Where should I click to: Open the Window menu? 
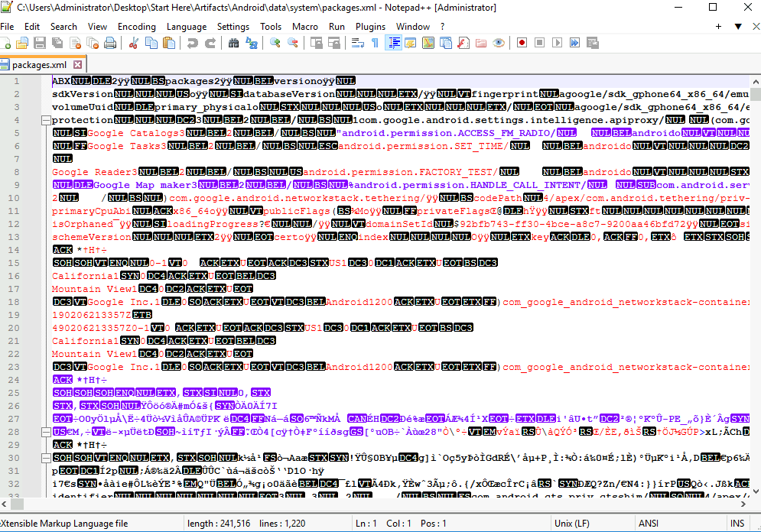click(412, 27)
